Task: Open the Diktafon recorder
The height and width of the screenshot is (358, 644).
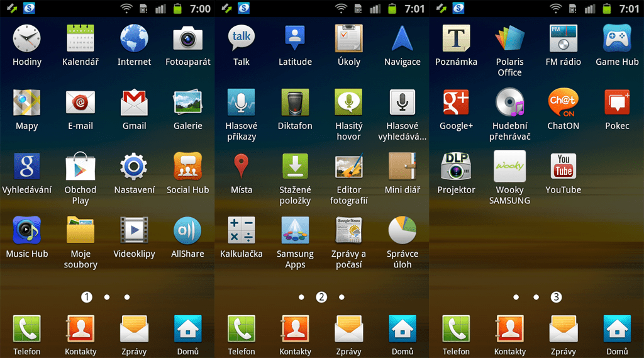Action: (x=295, y=103)
